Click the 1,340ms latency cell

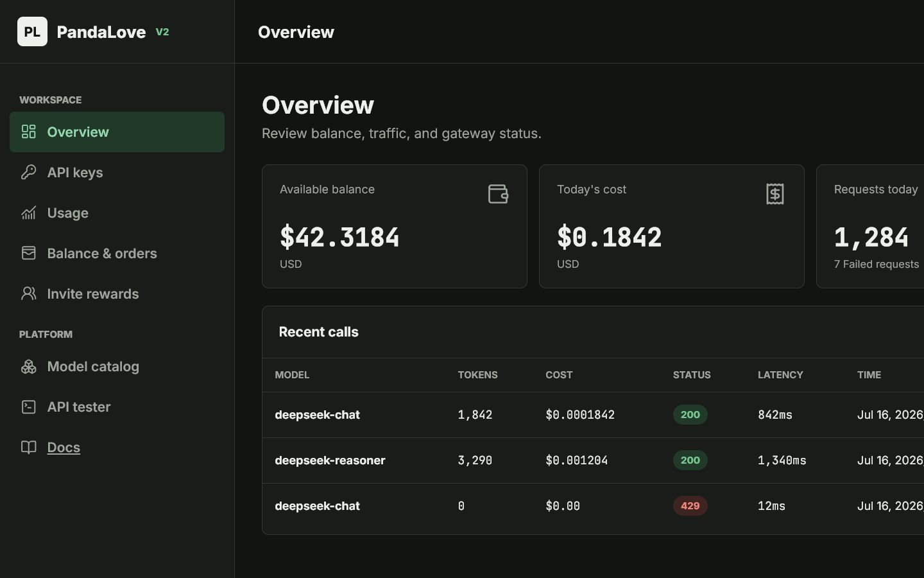[782, 460]
